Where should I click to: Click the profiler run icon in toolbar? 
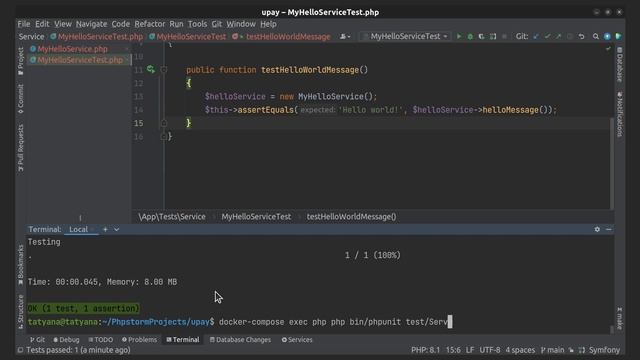493,36
